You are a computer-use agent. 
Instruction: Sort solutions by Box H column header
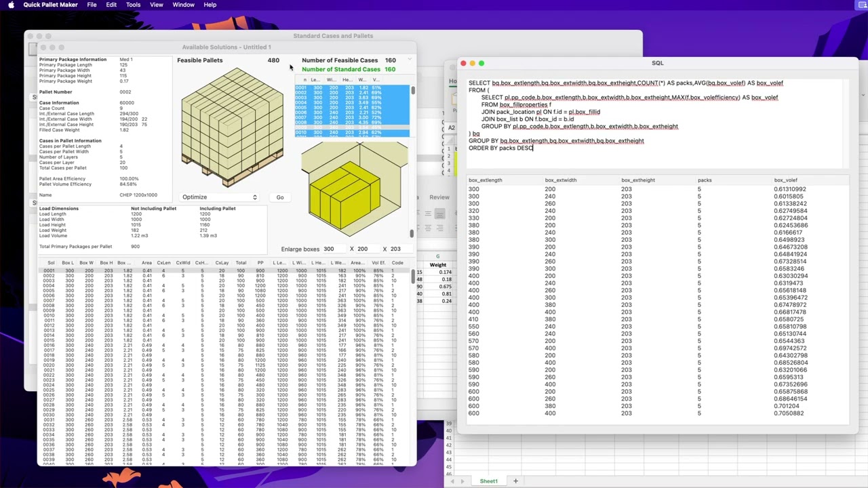pos(106,263)
